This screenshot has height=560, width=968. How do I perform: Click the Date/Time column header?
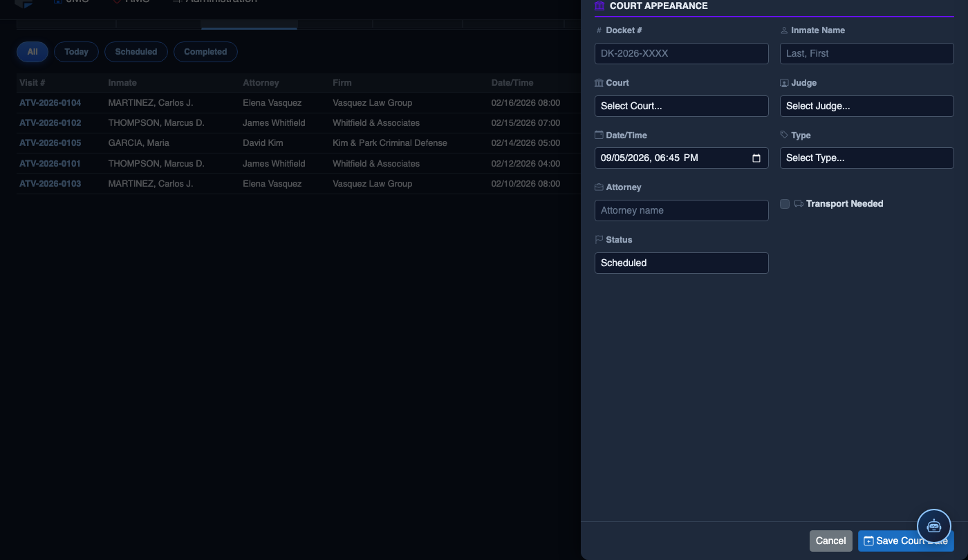pyautogui.click(x=512, y=83)
